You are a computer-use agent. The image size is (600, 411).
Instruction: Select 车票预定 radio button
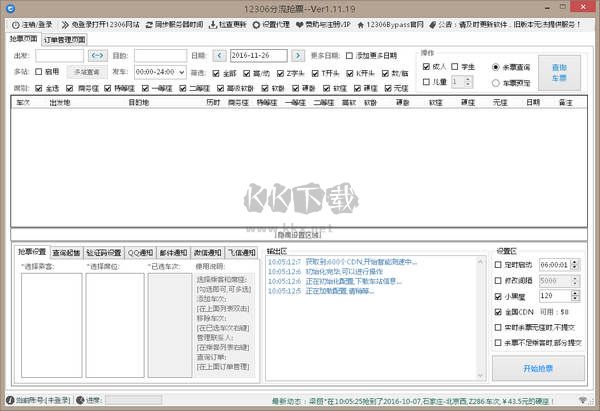point(496,83)
